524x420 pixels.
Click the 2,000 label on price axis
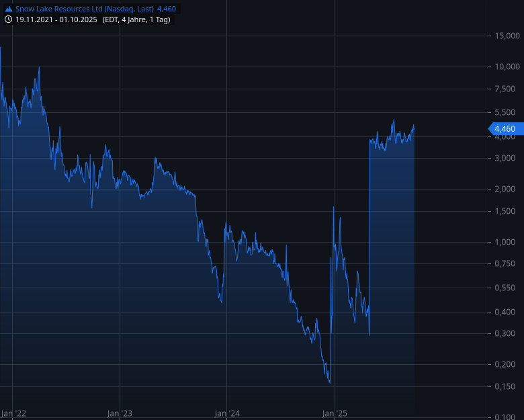click(505, 190)
